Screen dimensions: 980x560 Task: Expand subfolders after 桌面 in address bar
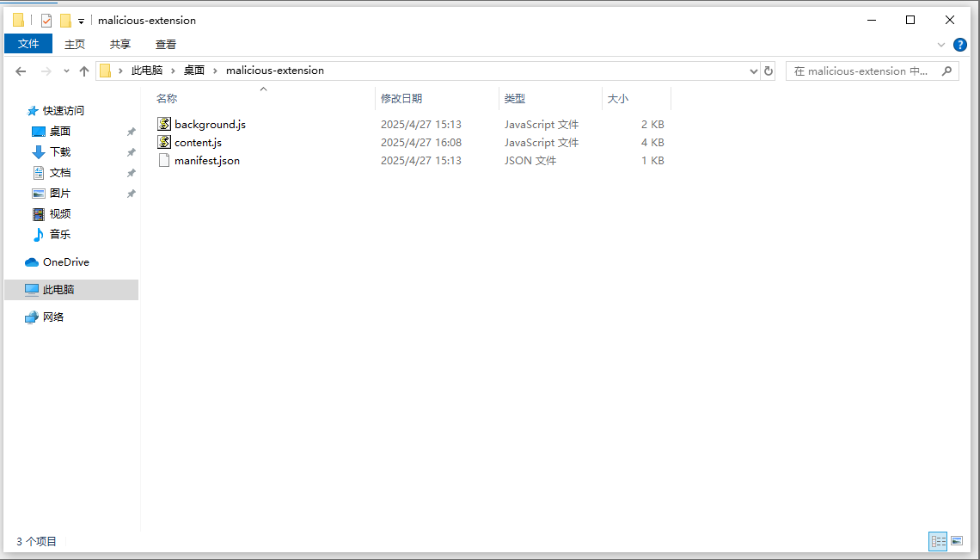pyautogui.click(x=215, y=71)
